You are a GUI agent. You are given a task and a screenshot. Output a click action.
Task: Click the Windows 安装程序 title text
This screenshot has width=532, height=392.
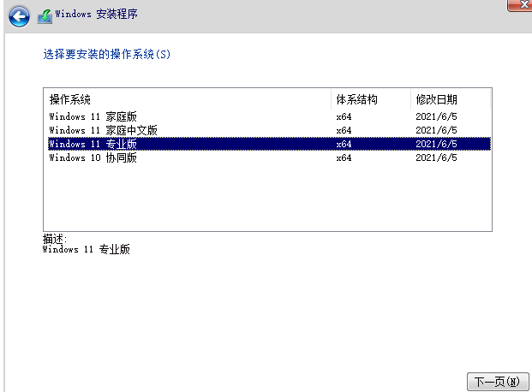pos(96,14)
